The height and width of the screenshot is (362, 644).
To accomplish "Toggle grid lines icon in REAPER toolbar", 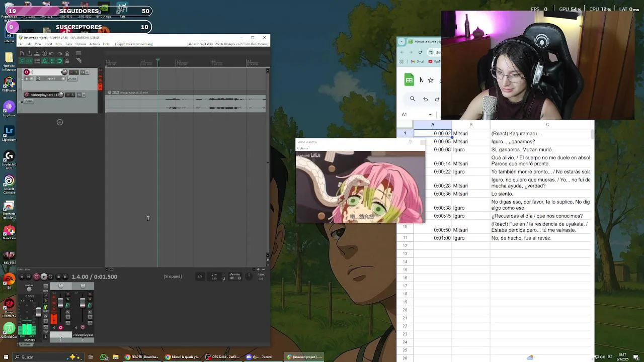I will click(52, 61).
